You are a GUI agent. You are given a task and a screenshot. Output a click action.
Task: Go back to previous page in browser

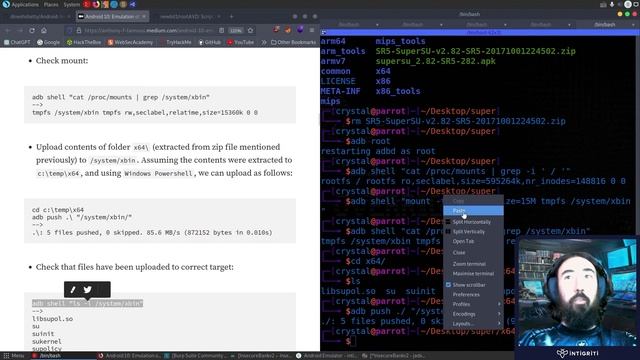8,30
